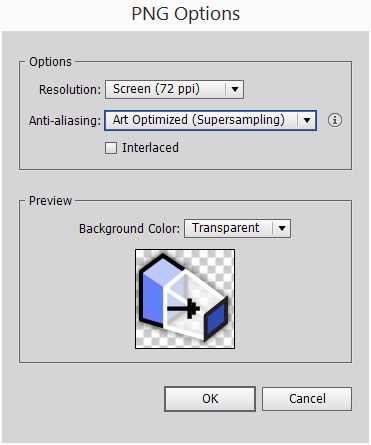Click the Resolution label
The width and height of the screenshot is (371, 445).
70,90
